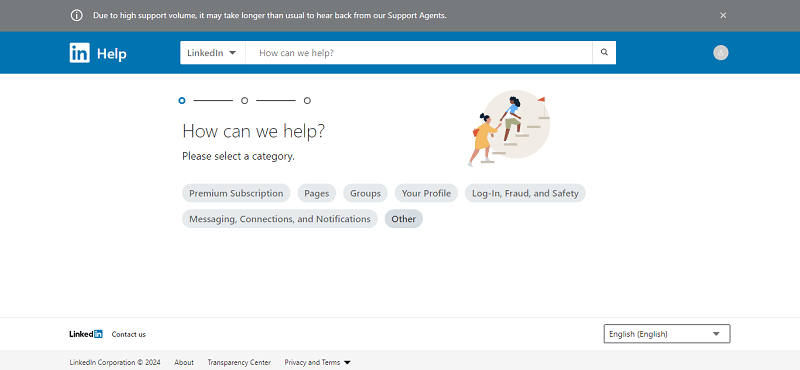800x370 pixels.
Task: Click the "How can we help?" heading
Action: pyautogui.click(x=254, y=131)
